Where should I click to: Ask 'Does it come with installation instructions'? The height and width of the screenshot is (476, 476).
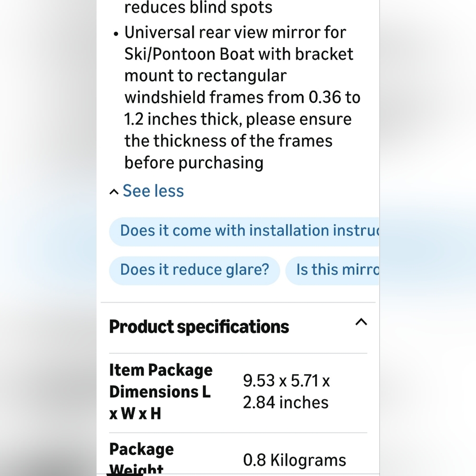(244, 231)
